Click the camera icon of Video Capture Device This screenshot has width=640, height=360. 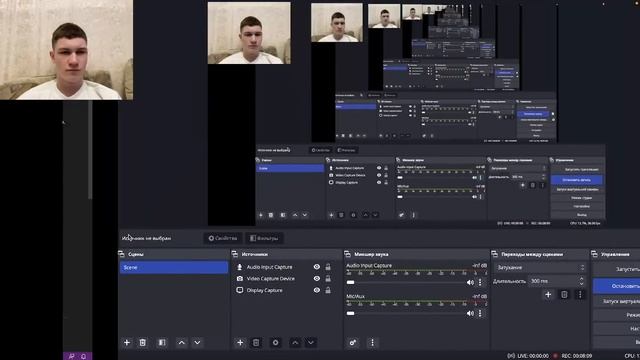[240, 278]
